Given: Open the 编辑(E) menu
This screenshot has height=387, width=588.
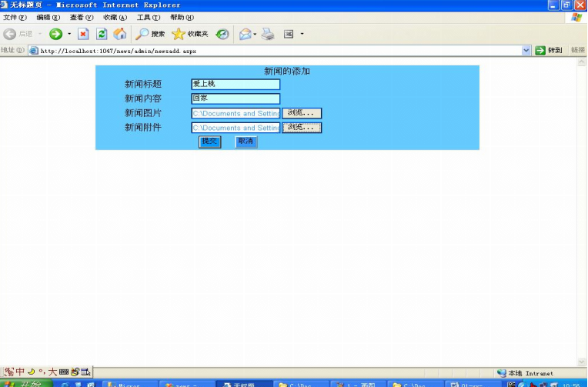Looking at the screenshot, I should pyautogui.click(x=48, y=17).
